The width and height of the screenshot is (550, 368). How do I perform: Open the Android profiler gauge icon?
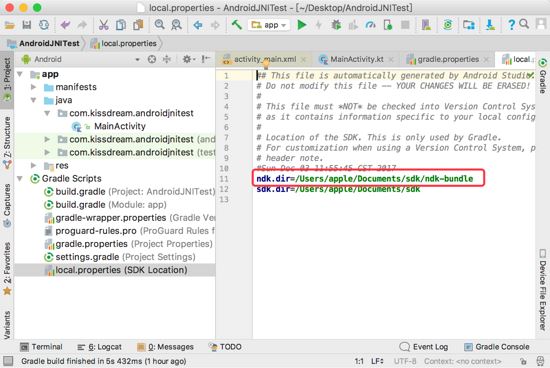(x=370, y=25)
